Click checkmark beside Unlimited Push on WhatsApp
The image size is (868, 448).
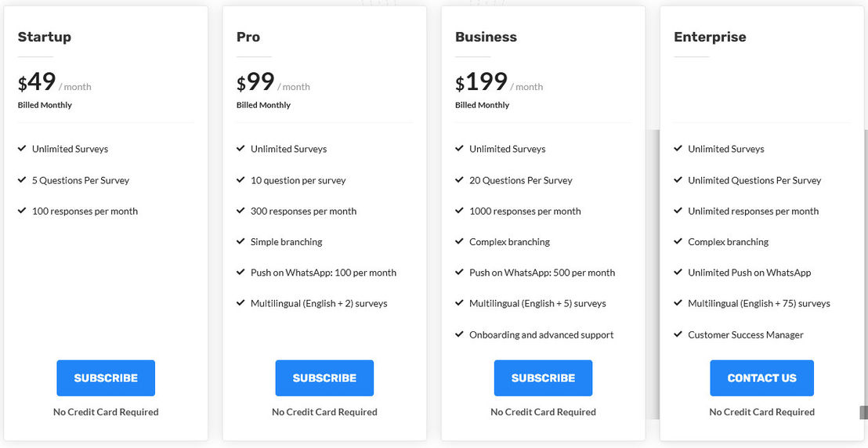coord(678,273)
